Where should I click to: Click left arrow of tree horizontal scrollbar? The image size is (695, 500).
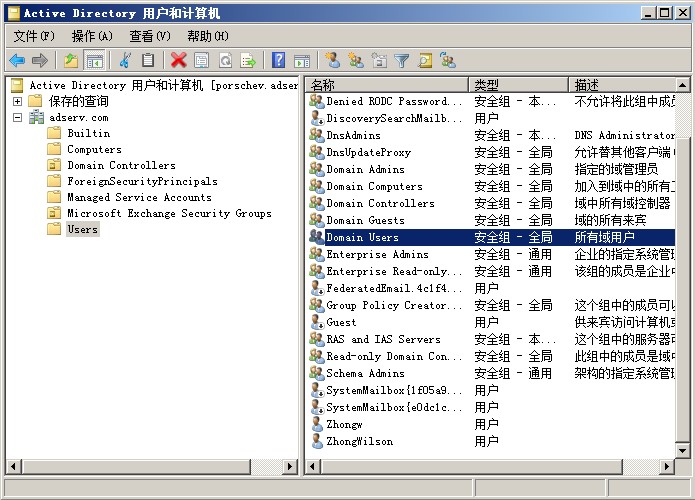[x=14, y=466]
